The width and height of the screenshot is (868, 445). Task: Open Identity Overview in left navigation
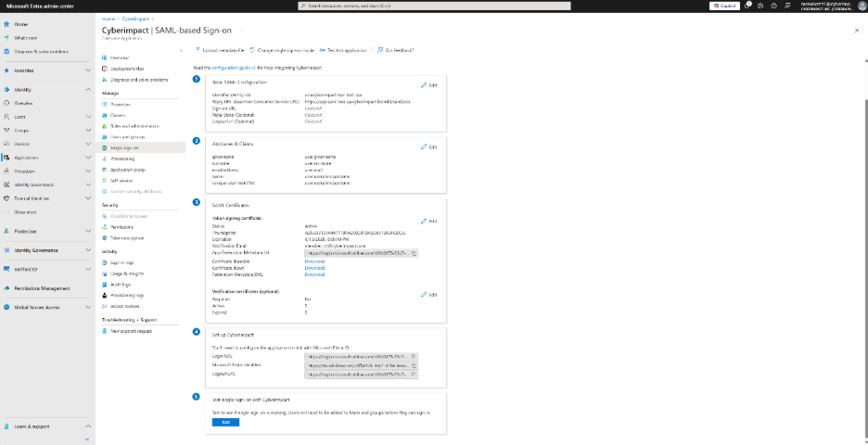tap(23, 104)
